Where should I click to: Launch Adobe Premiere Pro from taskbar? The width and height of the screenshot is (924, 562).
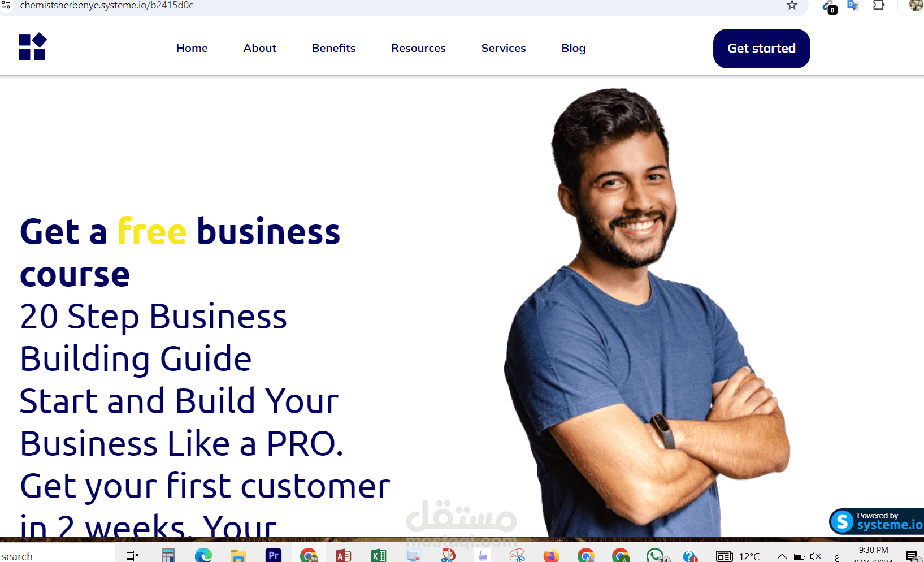click(274, 555)
